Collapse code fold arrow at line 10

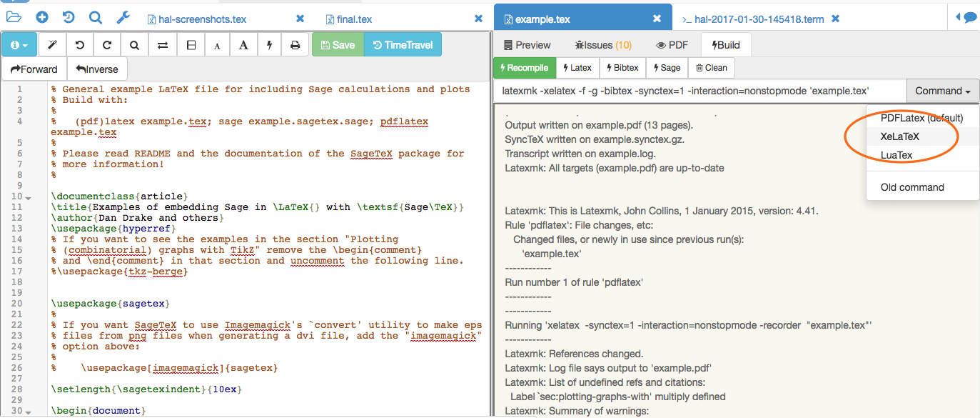click(28, 197)
